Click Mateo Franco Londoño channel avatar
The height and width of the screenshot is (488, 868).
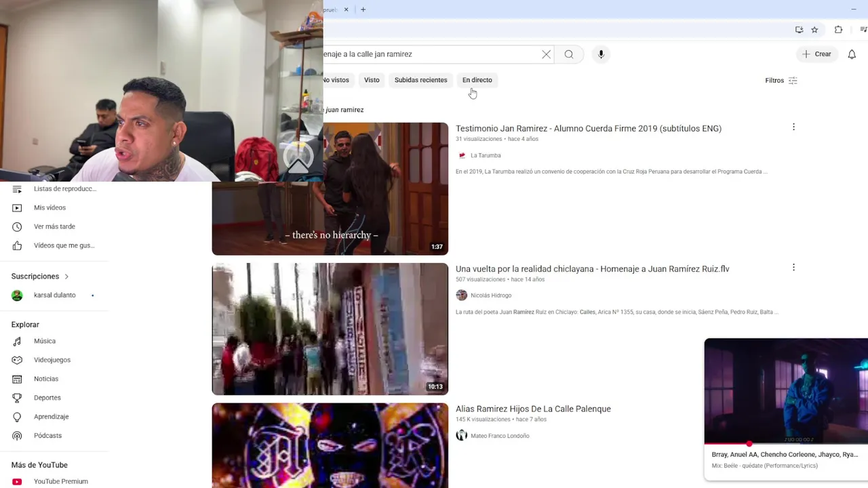462,435
